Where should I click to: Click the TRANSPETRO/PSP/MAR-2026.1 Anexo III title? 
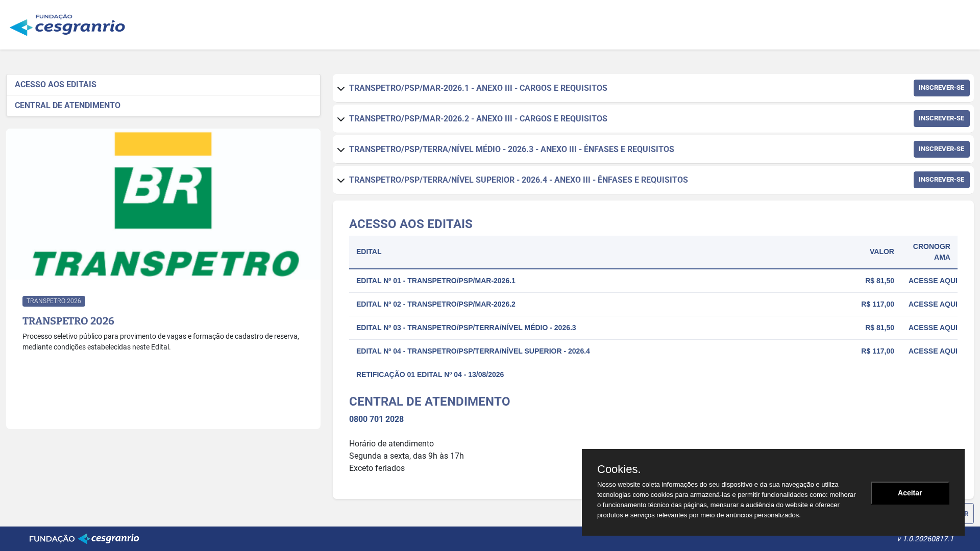pyautogui.click(x=478, y=88)
